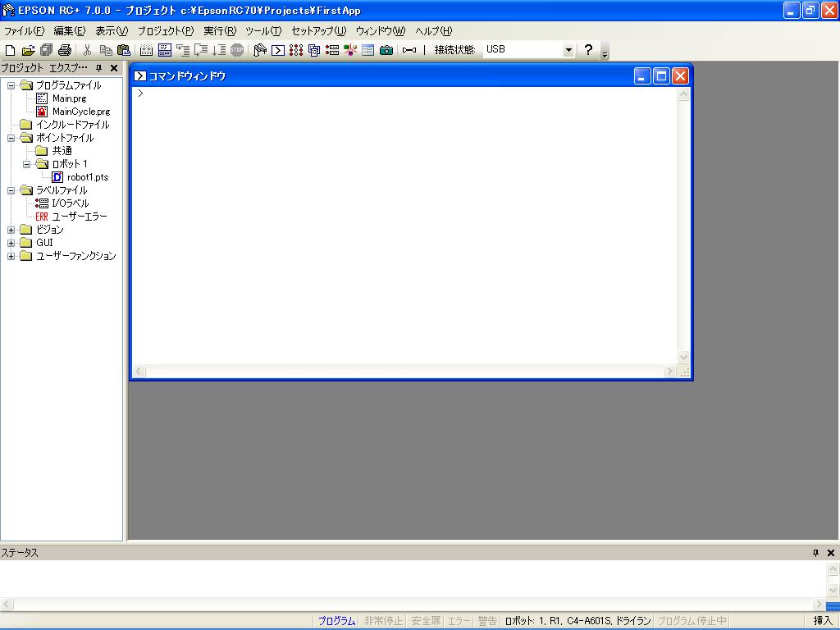Save all files with the stacked disks icon

pyautogui.click(x=47, y=50)
